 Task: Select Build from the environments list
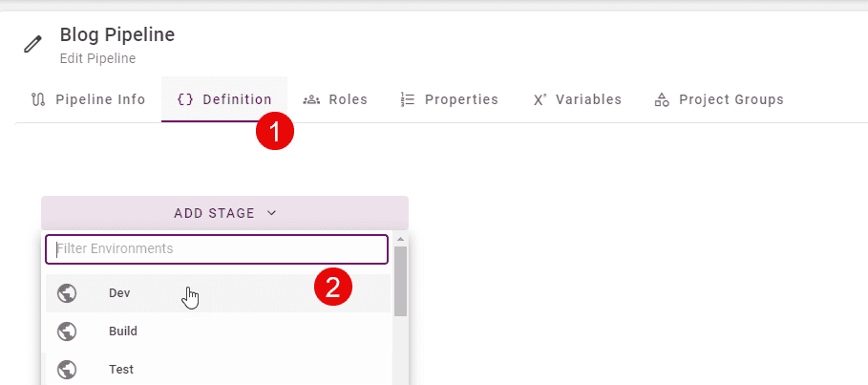click(x=218, y=332)
